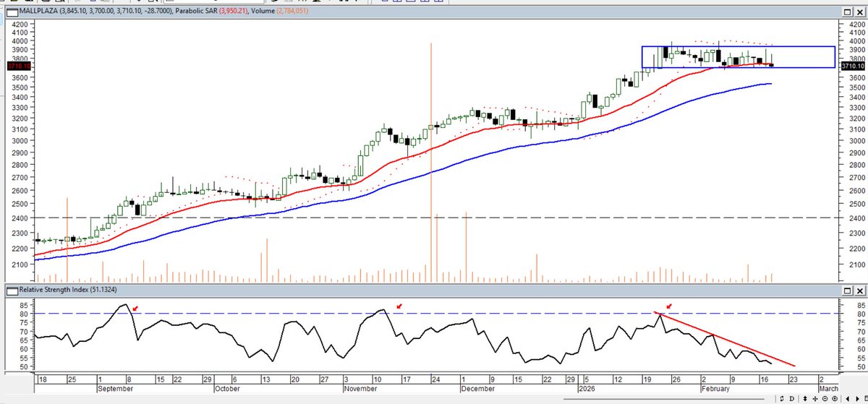Click the tallest volume spike bar in late November
Screen dimensions: 868x404
pyautogui.click(x=431, y=163)
